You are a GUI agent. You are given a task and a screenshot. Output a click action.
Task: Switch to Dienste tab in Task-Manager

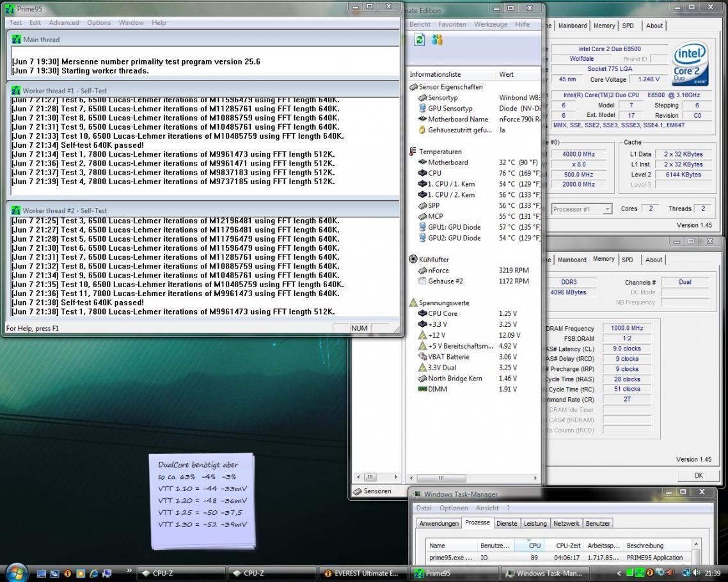(507, 524)
